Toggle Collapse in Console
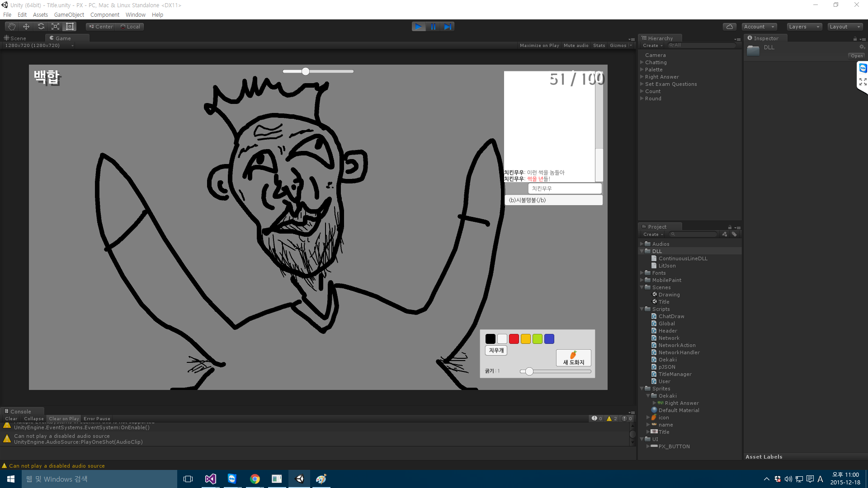 34,419
